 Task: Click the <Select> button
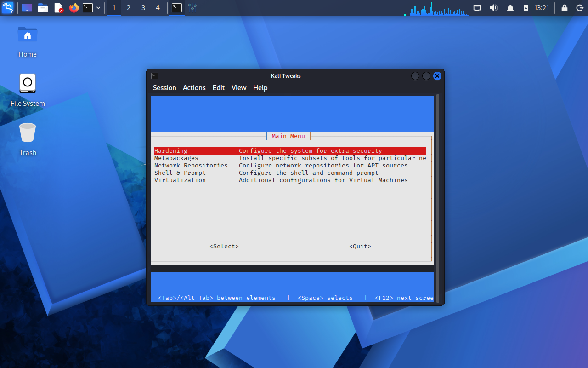(224, 247)
